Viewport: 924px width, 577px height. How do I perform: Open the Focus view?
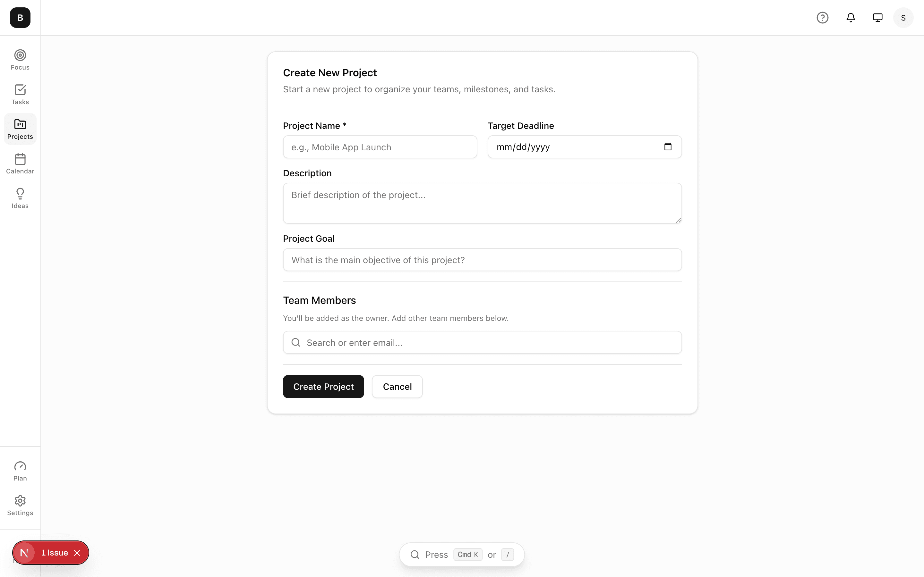point(20,59)
